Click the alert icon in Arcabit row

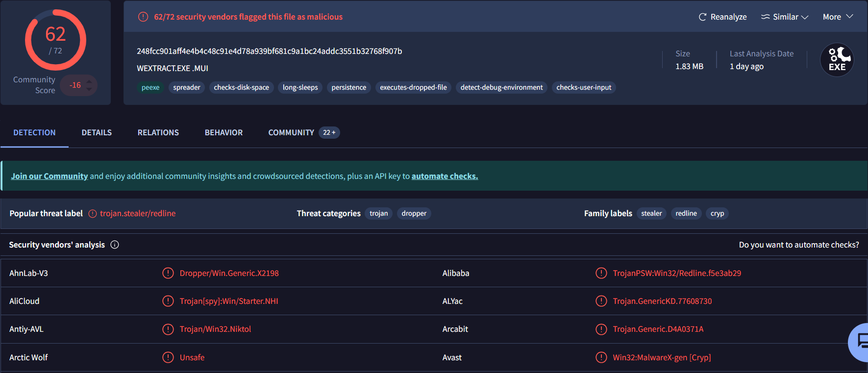tap(601, 329)
